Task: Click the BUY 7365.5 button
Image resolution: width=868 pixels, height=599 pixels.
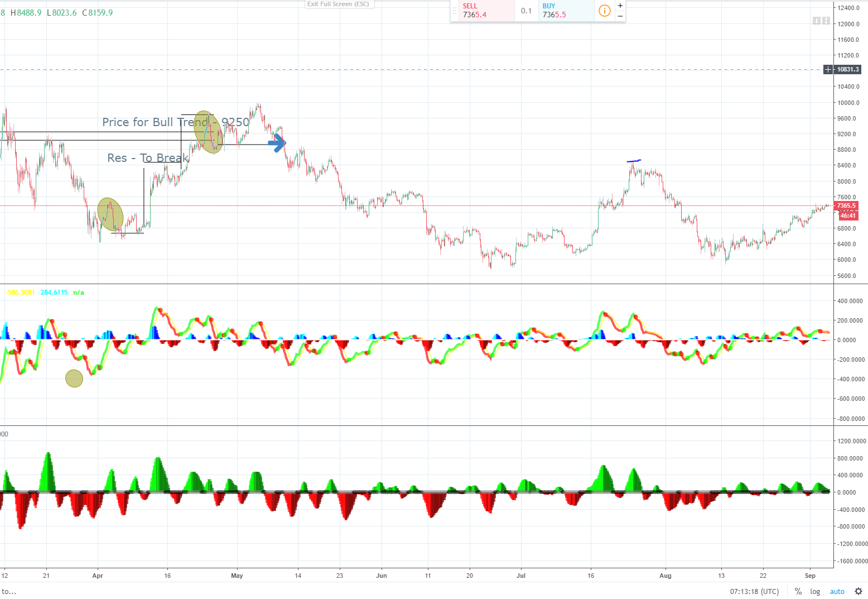Action: click(x=566, y=11)
